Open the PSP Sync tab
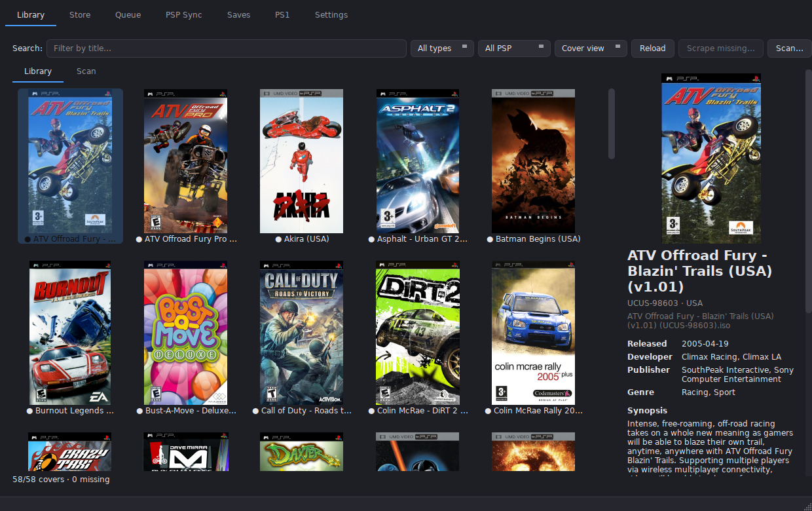The width and height of the screenshot is (812, 511). coord(184,14)
